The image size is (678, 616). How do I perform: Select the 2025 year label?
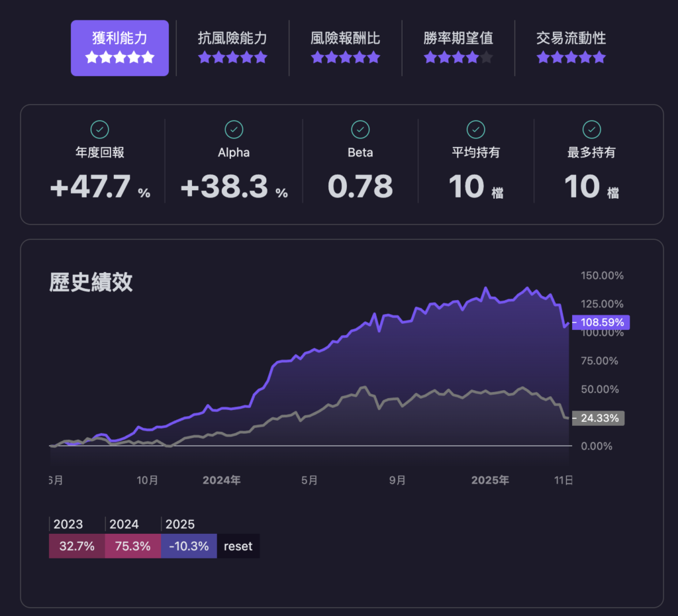180,525
